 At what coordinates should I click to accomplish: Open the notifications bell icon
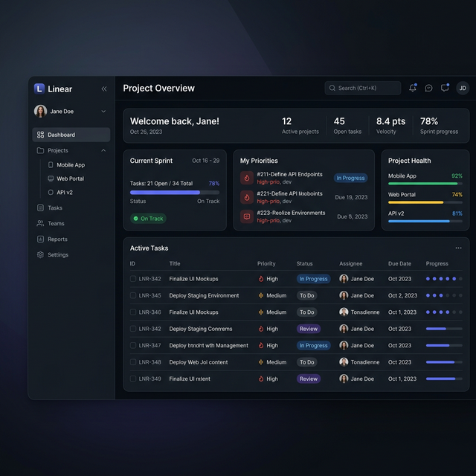(x=413, y=88)
